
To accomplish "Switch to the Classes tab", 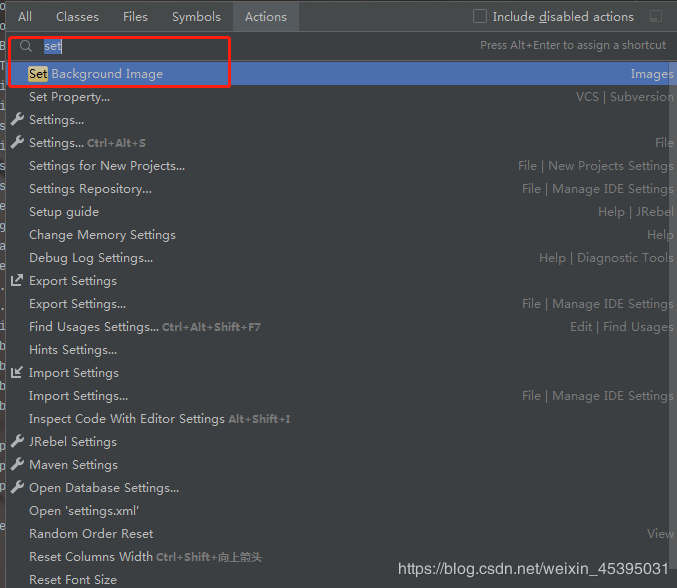I will tap(77, 16).
